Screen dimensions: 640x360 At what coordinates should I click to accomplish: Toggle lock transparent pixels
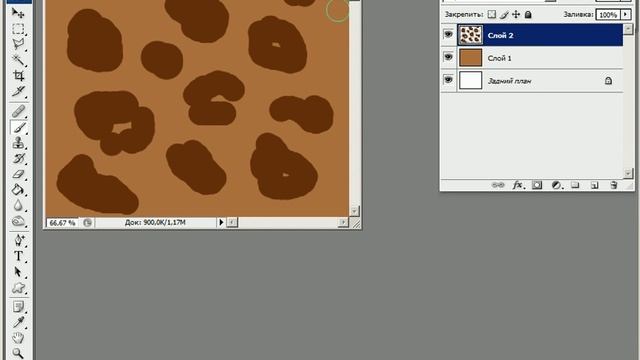(492, 15)
